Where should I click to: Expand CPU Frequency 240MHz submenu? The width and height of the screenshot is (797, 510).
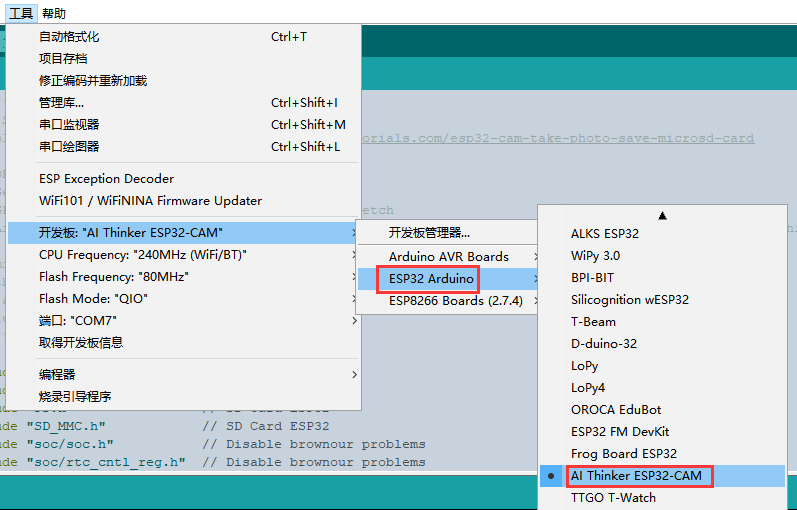coord(184,254)
